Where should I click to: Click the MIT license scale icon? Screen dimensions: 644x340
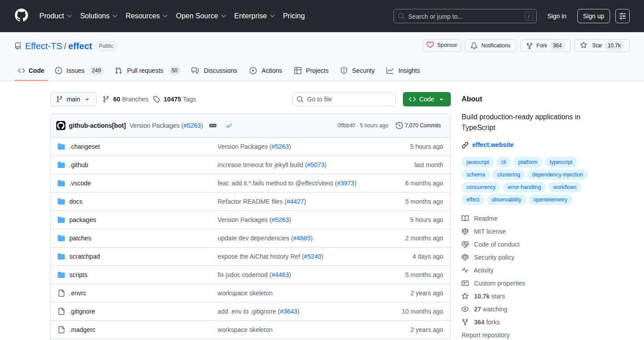coord(465,231)
